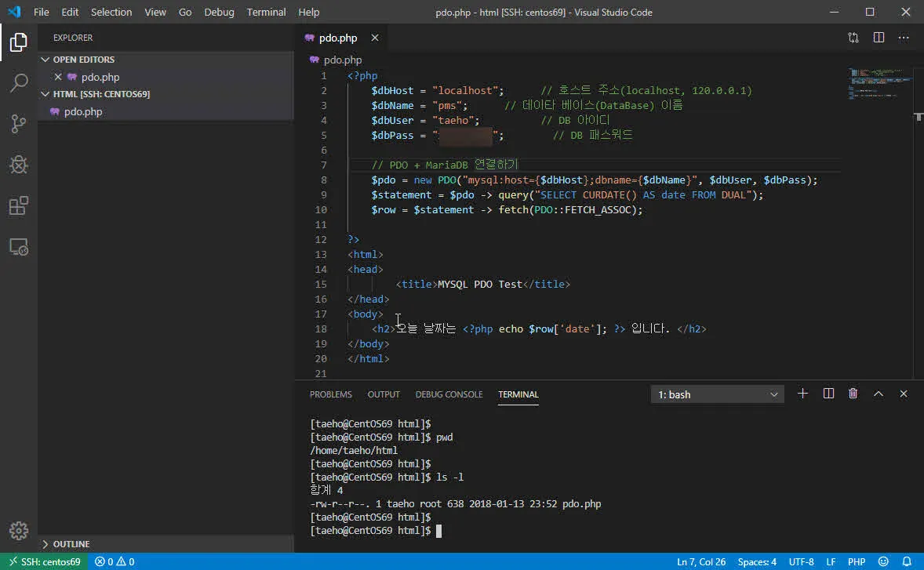This screenshot has height=570, width=924.
Task: Open editor more actions ellipsis menu
Action: pos(904,37)
